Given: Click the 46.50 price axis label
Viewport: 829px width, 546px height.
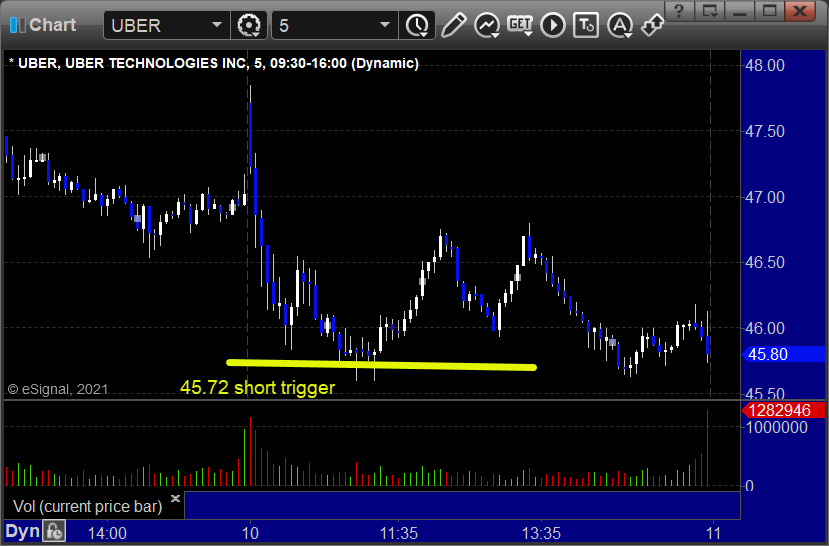Looking at the screenshot, I should click(x=764, y=262).
